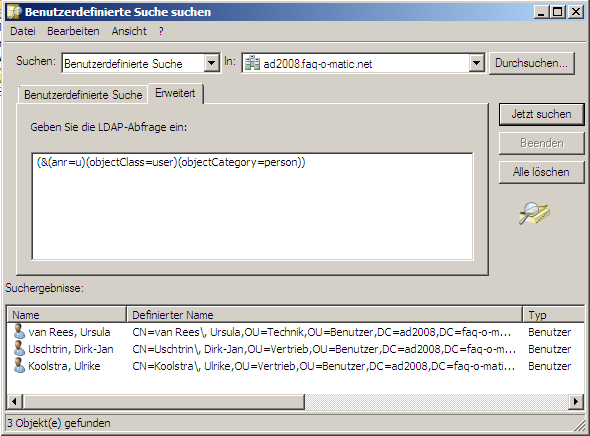Screen dimensions: 590x436
Task: Click the right scrollbar arrow in results
Action: (x=576, y=401)
